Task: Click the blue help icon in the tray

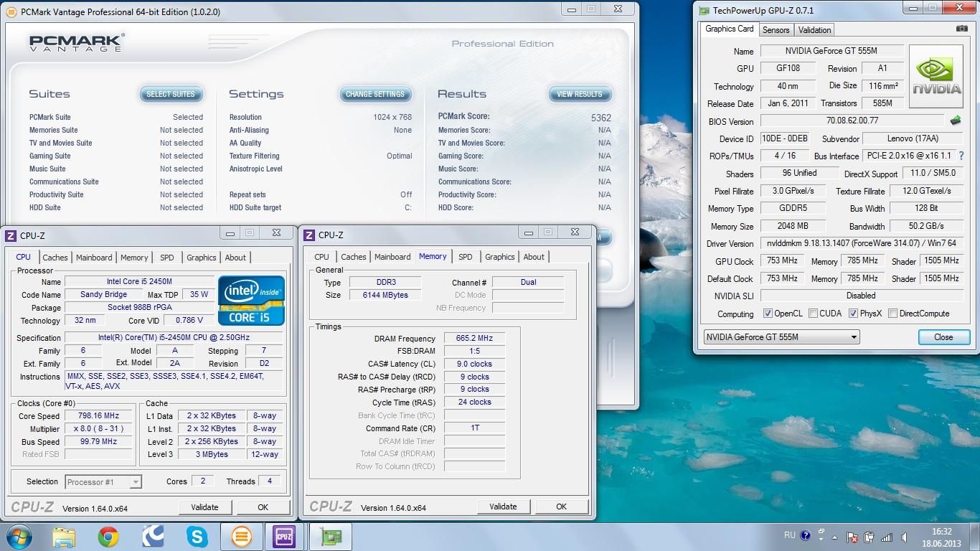Action: (805, 535)
